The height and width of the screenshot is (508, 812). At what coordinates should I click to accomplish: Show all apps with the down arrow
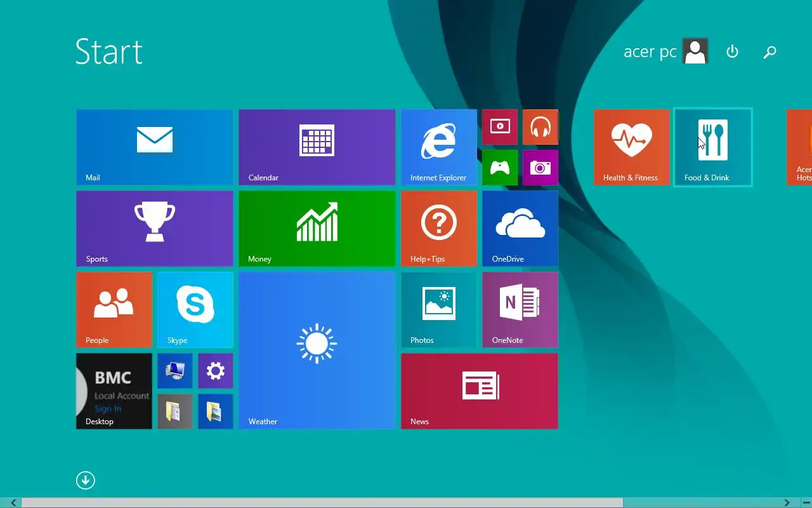click(x=86, y=480)
